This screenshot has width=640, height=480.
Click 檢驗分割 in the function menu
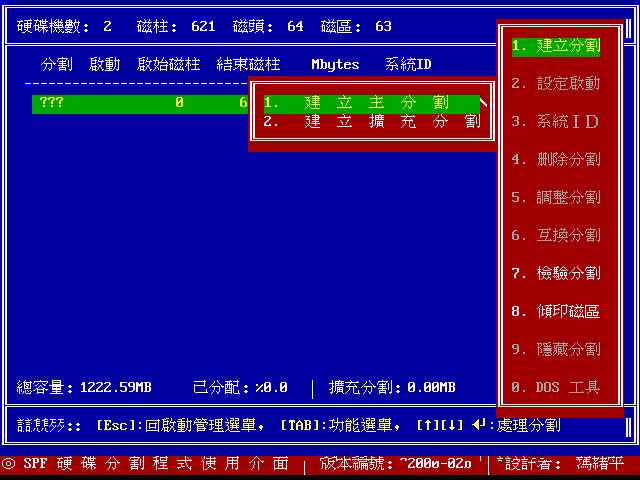pyautogui.click(x=556, y=273)
